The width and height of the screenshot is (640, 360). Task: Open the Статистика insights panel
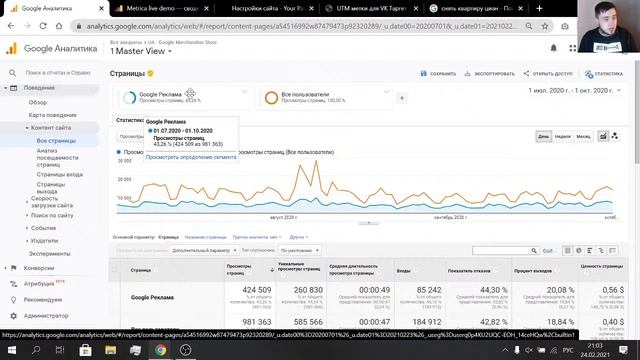pos(604,74)
